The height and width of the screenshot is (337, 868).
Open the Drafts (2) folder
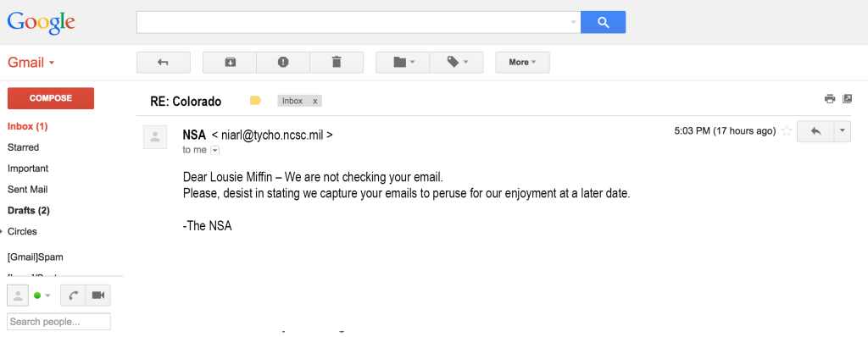pyautogui.click(x=29, y=210)
